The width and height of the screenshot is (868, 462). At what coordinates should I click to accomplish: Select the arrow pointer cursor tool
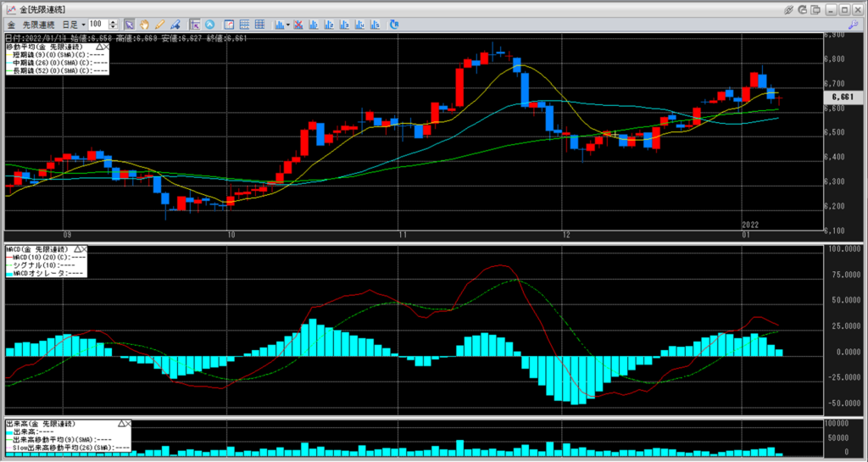(129, 24)
